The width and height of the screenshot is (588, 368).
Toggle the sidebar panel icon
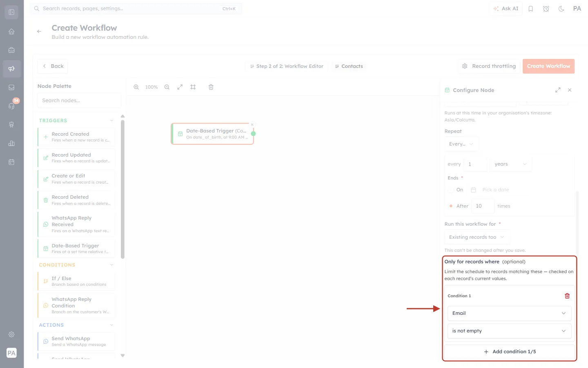11,12
